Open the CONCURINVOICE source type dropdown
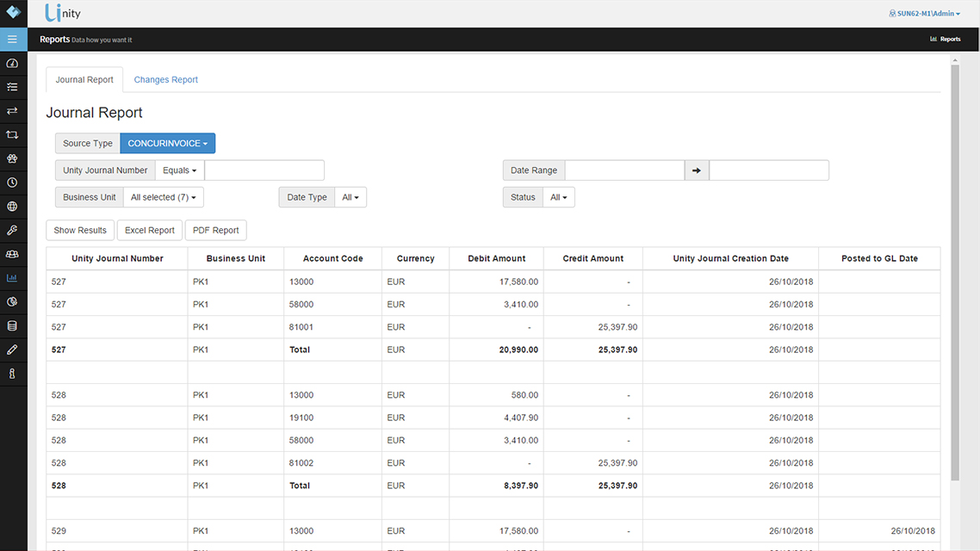This screenshot has height=551, width=980. 167,143
